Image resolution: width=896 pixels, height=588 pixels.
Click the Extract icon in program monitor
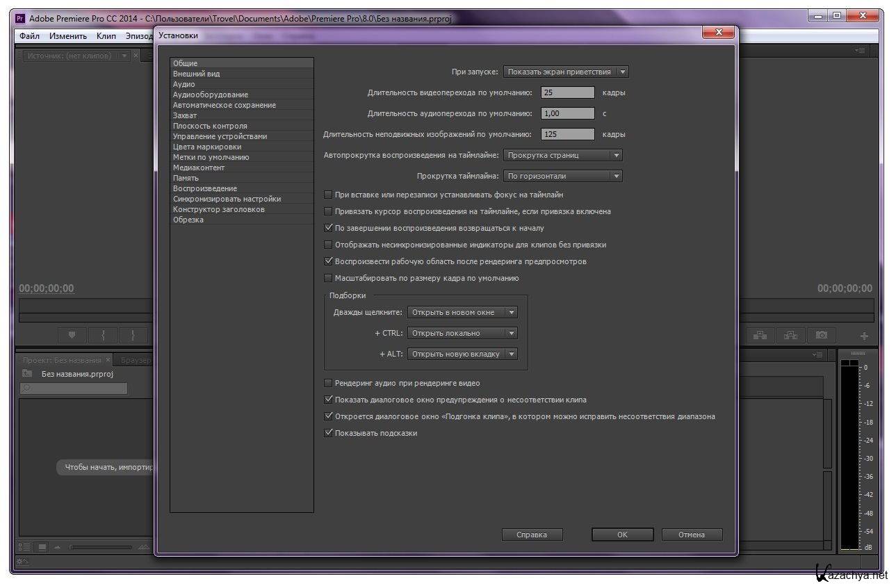tap(791, 335)
